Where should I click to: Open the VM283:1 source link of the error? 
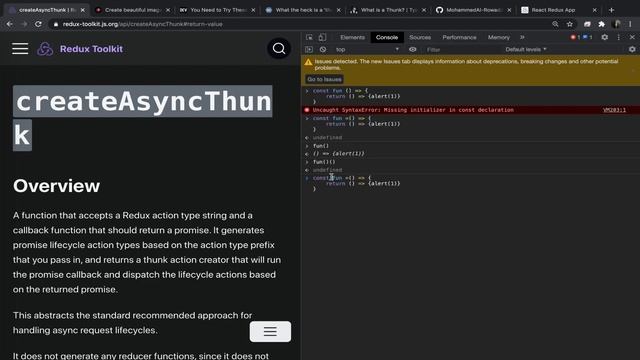614,110
